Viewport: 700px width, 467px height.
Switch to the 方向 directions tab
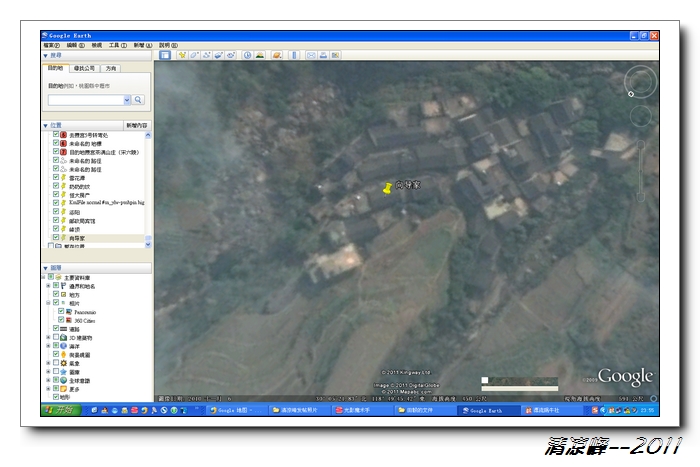(111, 68)
